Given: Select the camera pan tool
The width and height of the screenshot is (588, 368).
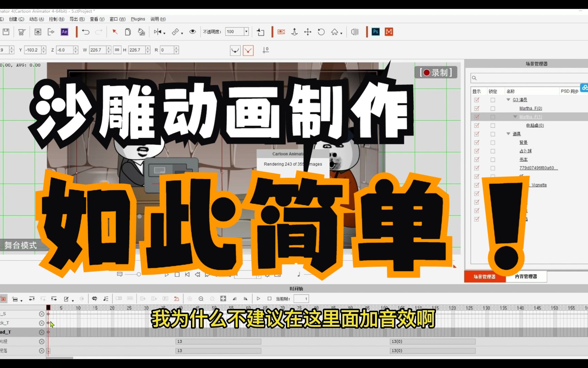Looking at the screenshot, I should (x=308, y=32).
